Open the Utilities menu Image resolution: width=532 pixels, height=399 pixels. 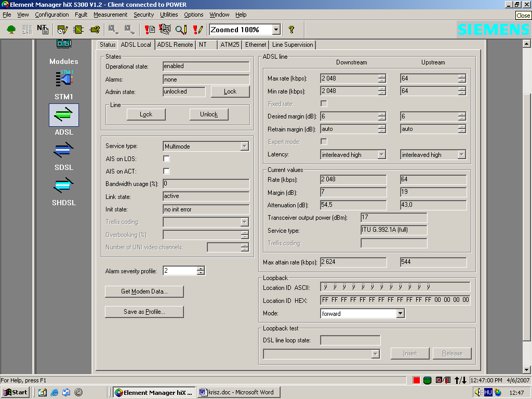coord(169,15)
